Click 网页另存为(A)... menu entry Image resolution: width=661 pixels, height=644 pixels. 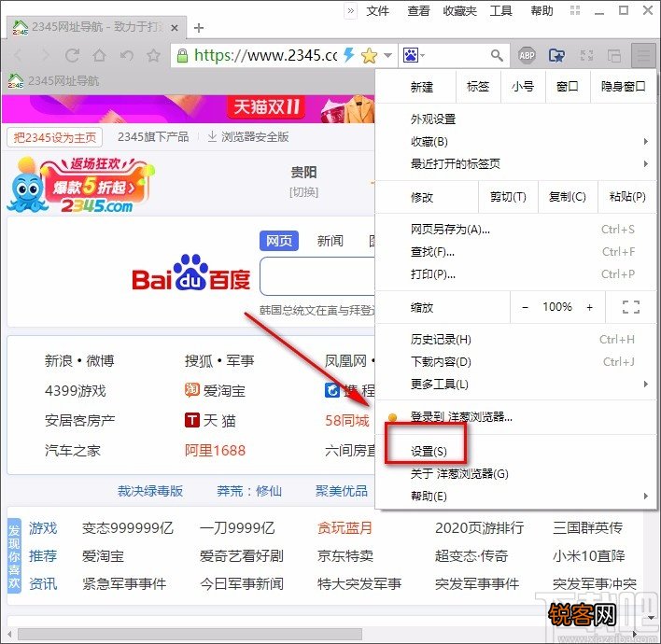pyautogui.click(x=515, y=230)
